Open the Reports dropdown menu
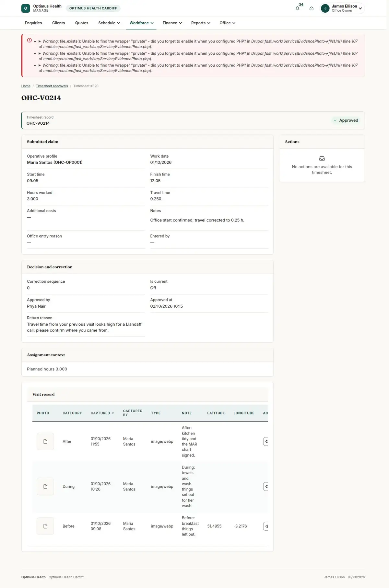This screenshot has width=389, height=588. (x=201, y=23)
